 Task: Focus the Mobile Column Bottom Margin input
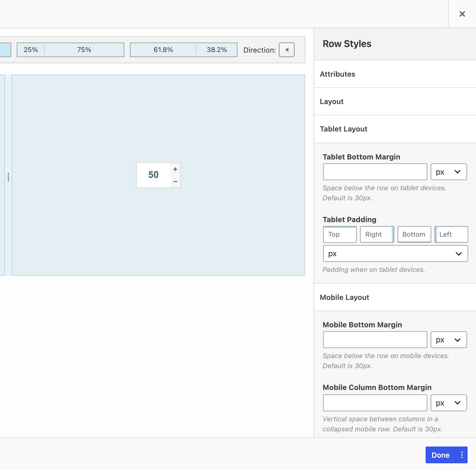[x=375, y=403]
